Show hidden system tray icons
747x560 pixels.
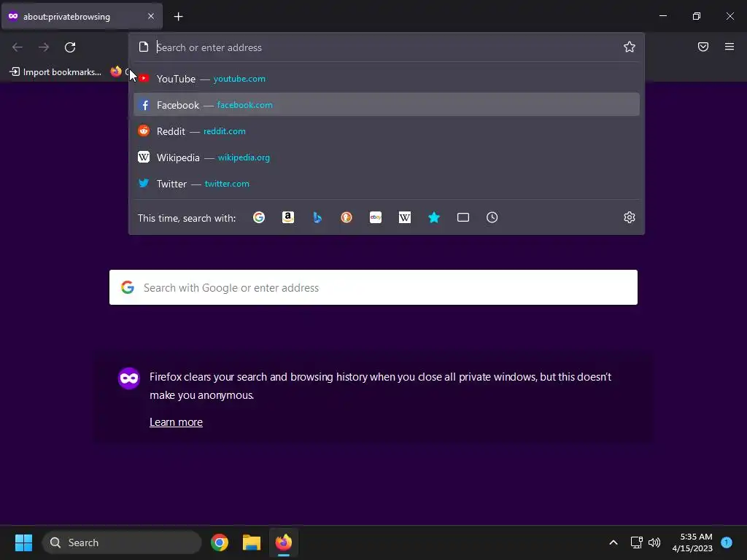click(x=614, y=542)
